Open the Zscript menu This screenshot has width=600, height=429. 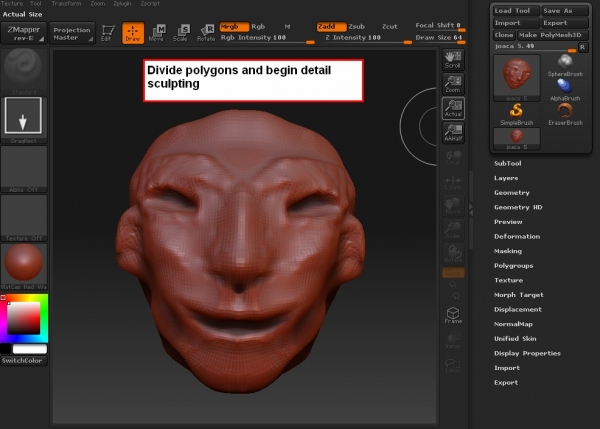click(150, 3)
